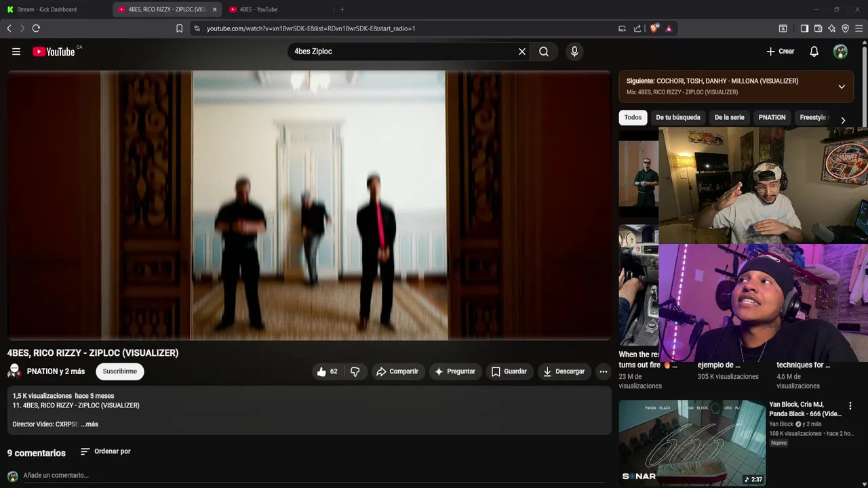Open a new tab with plus button

point(342,9)
